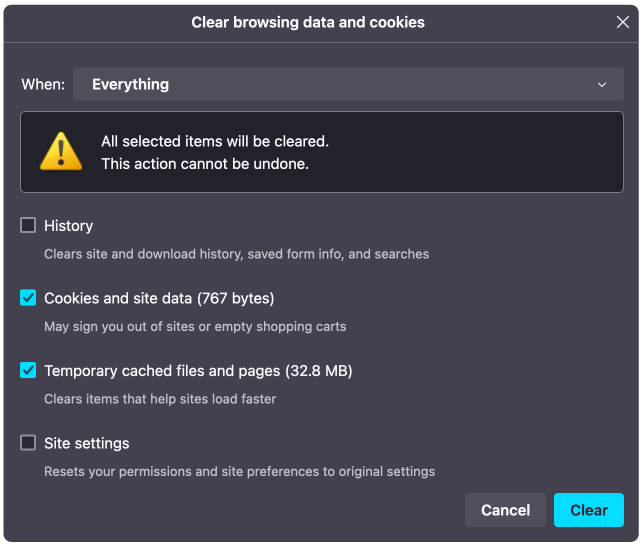This screenshot has height=547, width=644.
Task: Click the 'May sign you out of sites' description
Action: (x=195, y=327)
